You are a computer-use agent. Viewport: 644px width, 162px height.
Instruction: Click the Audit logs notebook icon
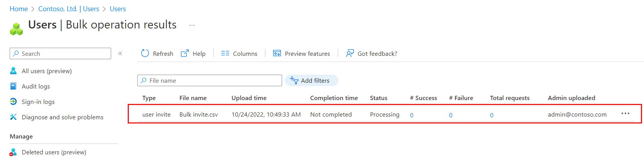click(x=13, y=86)
